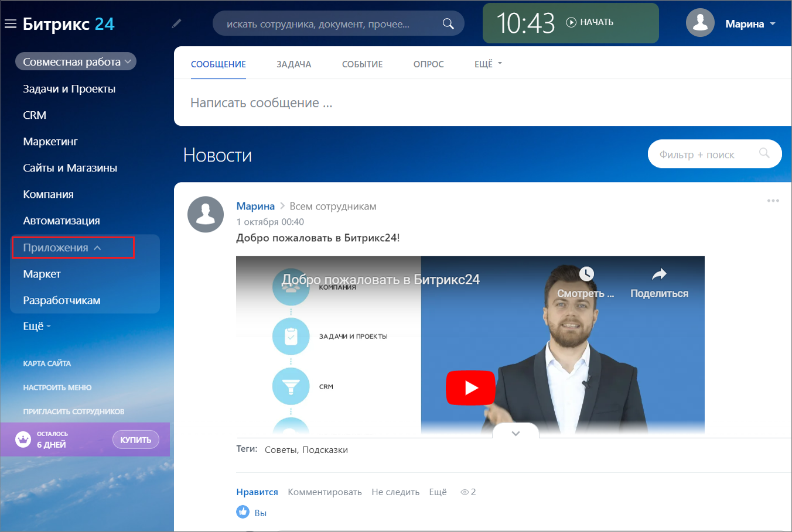Click the Смотреть позже clock icon in video
Viewport: 792px width, 532px height.
(586, 274)
